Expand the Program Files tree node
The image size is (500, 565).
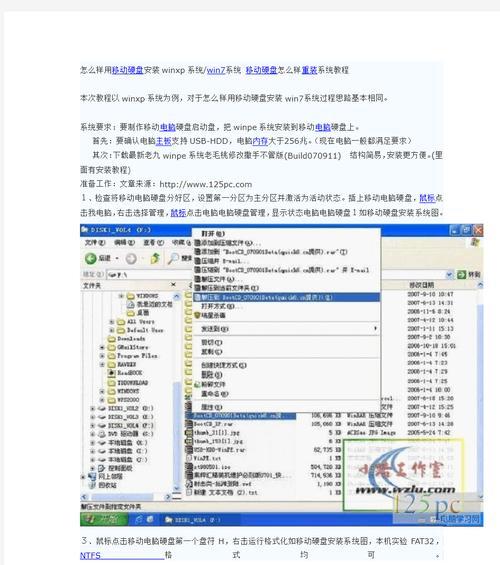tap(102, 356)
